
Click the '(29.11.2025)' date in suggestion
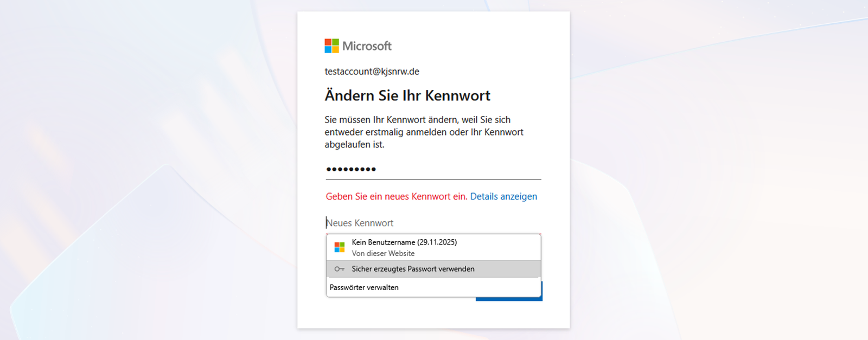(437, 242)
